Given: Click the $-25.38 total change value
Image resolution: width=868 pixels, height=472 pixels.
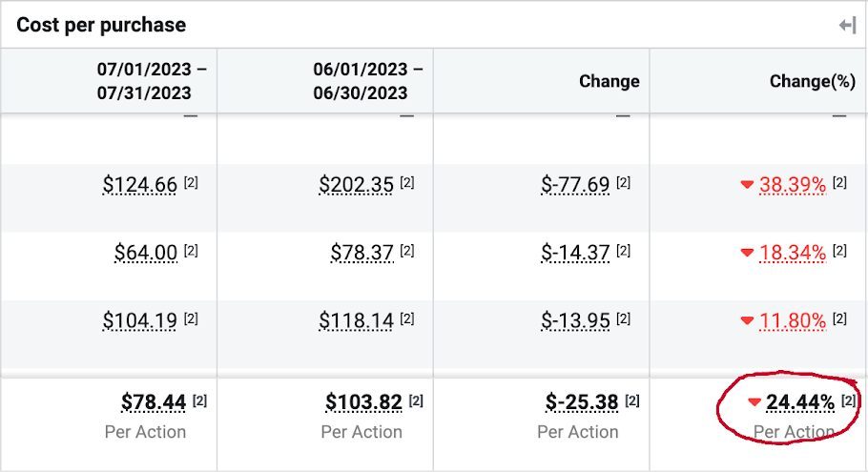Looking at the screenshot, I should point(582,402).
